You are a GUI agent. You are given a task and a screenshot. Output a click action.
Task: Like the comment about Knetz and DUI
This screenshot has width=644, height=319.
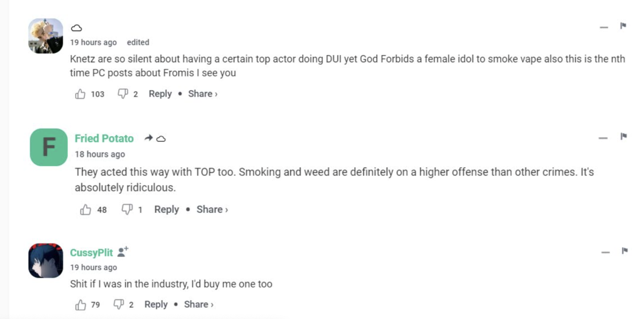click(80, 94)
